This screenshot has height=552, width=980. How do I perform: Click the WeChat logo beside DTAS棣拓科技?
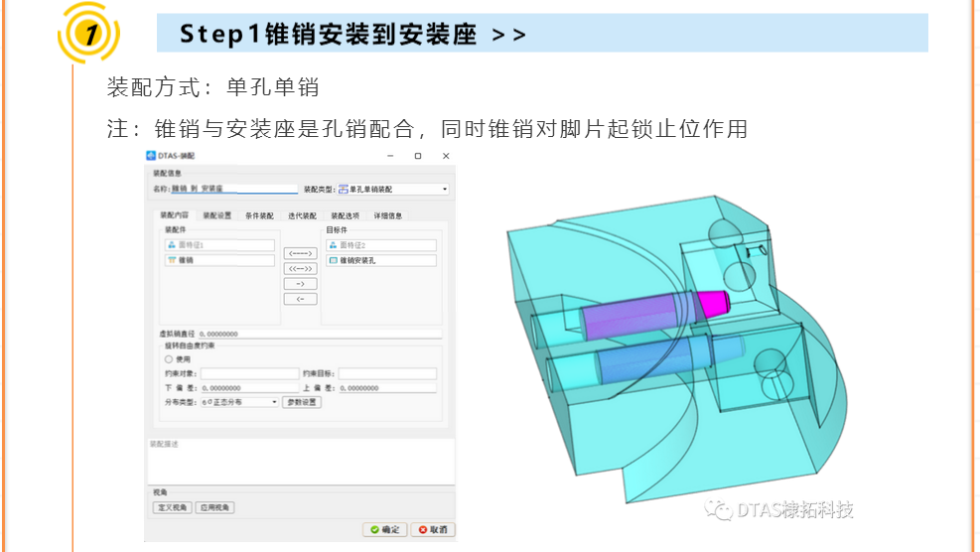click(719, 510)
